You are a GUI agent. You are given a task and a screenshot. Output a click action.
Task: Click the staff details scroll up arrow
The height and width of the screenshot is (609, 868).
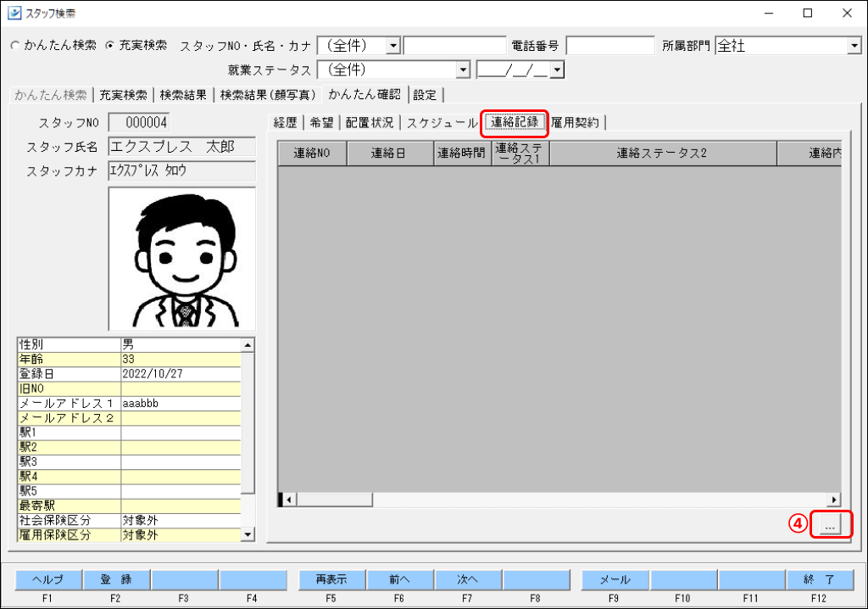point(248,344)
